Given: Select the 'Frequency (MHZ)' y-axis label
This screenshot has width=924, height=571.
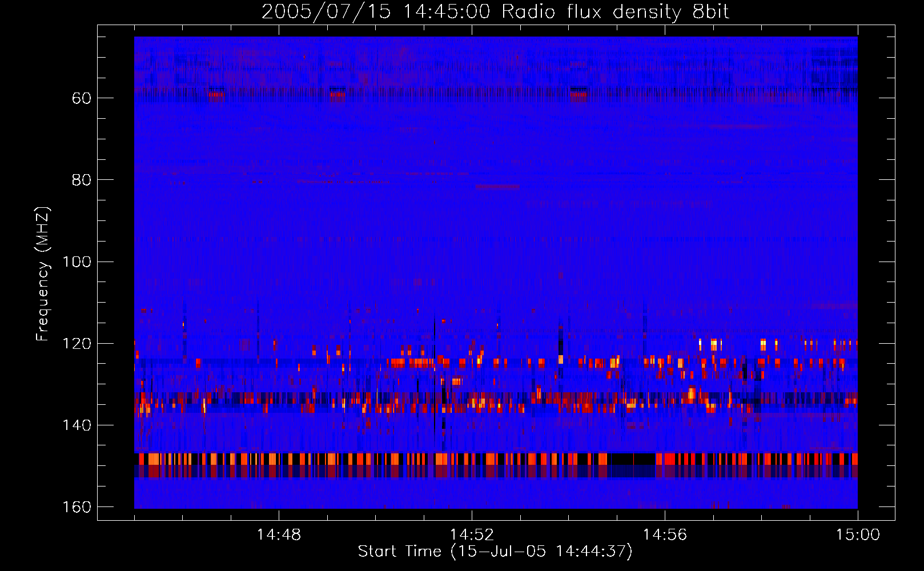Looking at the screenshot, I should (x=43, y=274).
